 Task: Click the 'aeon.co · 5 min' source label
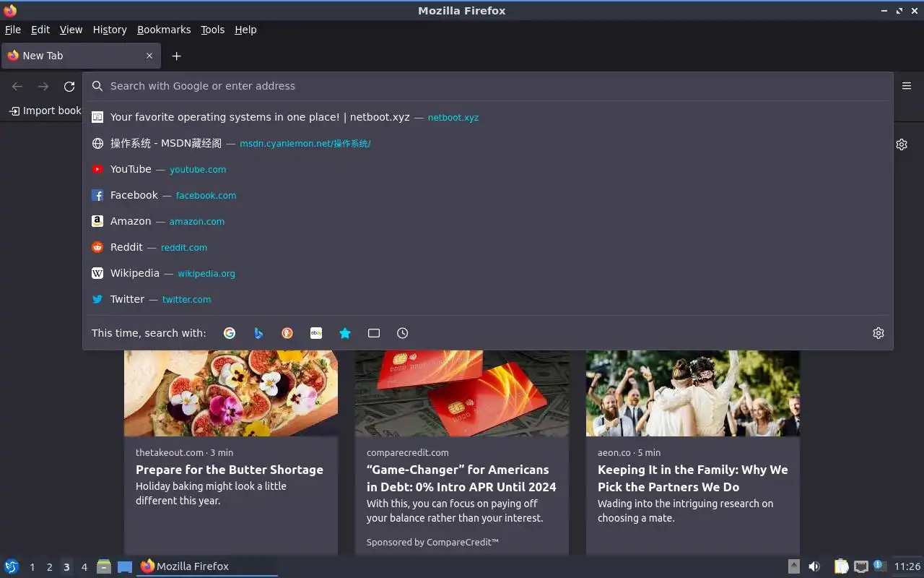click(x=629, y=452)
